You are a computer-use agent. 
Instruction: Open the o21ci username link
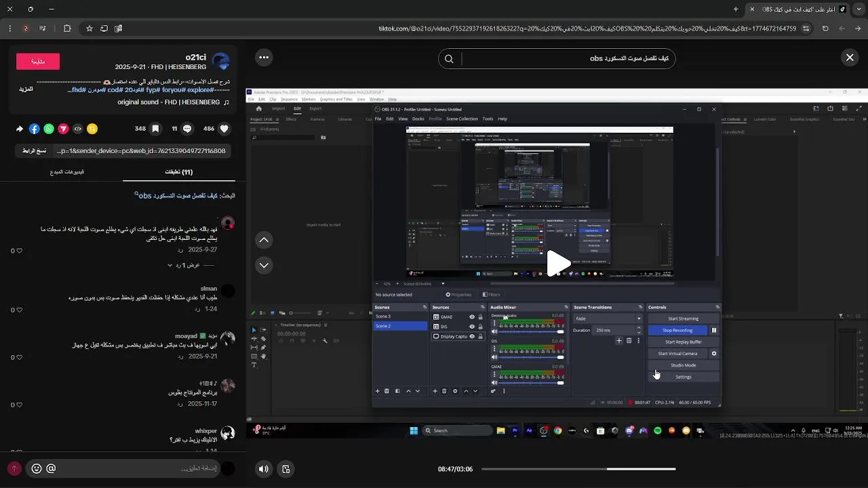[x=196, y=58]
